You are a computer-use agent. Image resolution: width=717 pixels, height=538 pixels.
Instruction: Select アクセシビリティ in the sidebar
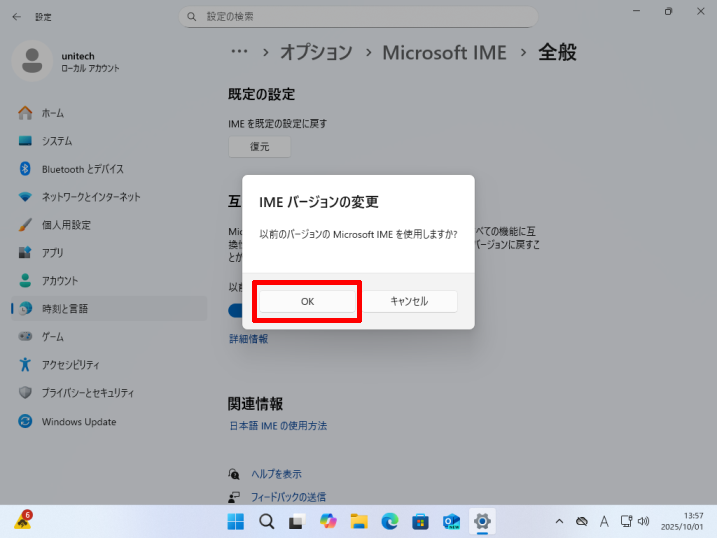tap(70, 365)
